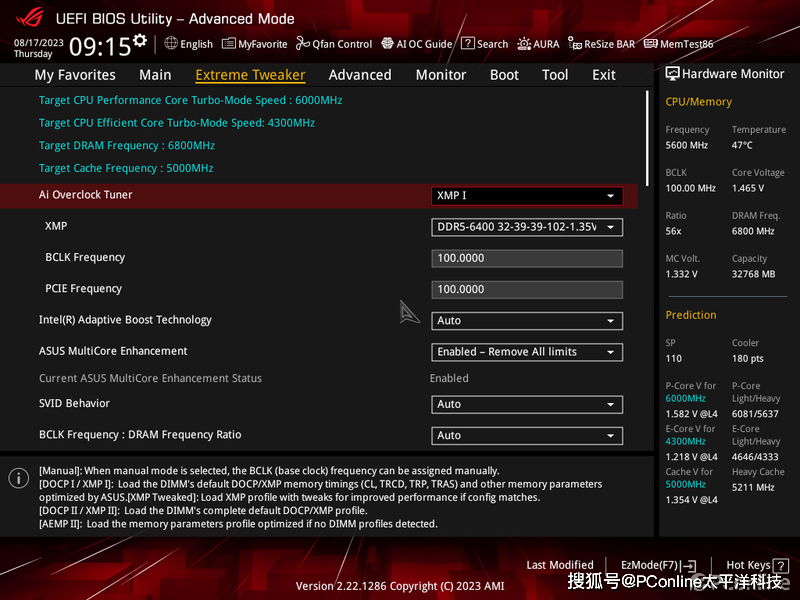Click the AI OC Guide brain icon
Screen dimensions: 800x600
pyautogui.click(x=387, y=44)
